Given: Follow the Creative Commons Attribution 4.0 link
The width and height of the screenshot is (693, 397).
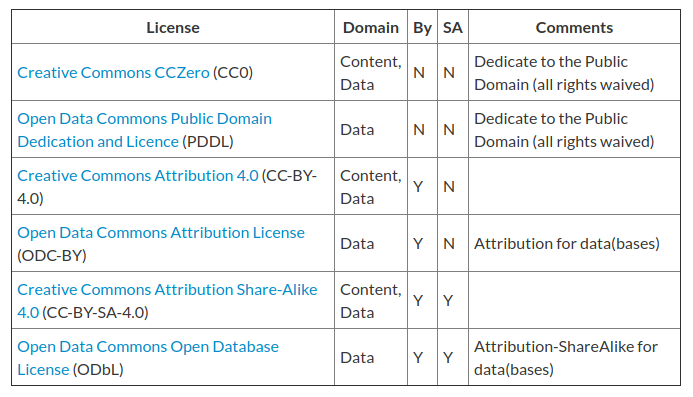Looking at the screenshot, I should point(138,176).
